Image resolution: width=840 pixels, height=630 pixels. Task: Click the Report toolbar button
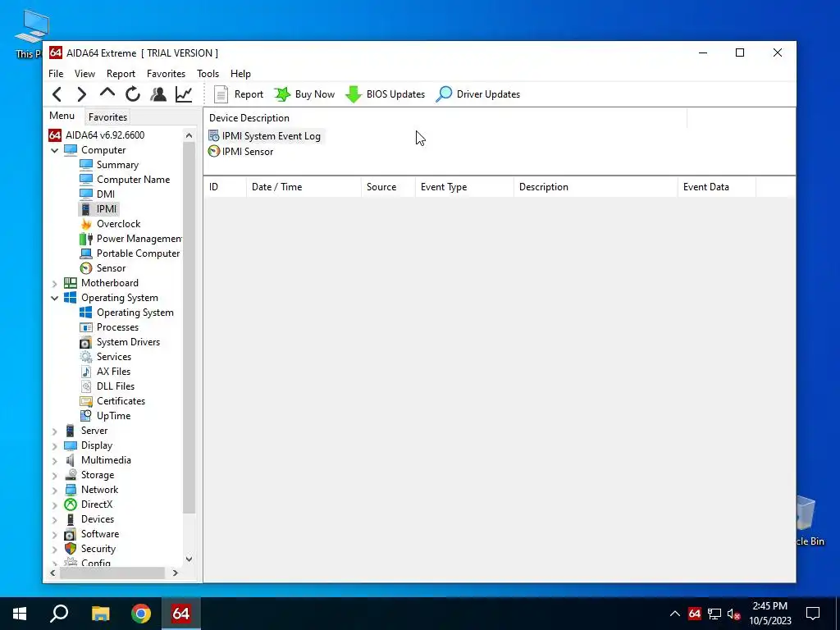(239, 94)
